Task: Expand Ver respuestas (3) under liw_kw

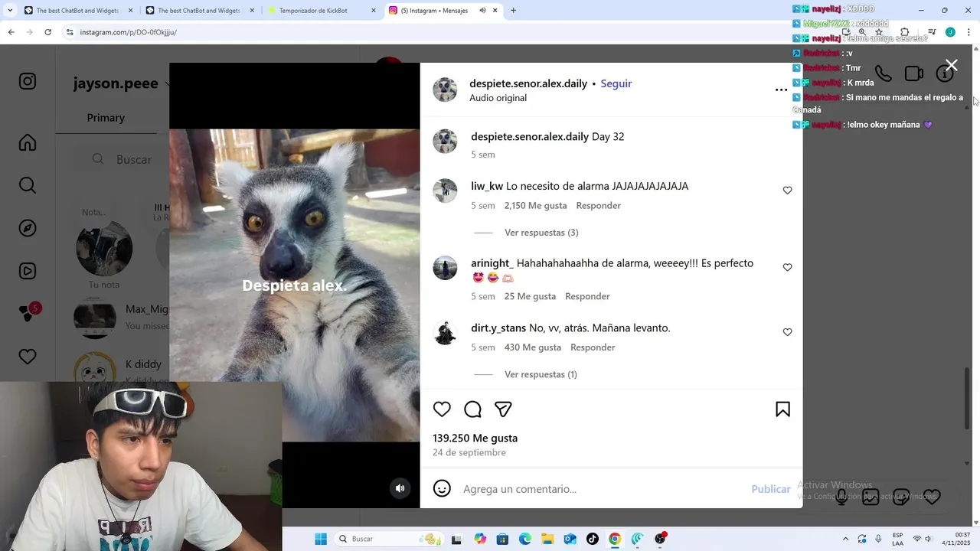Action: [541, 233]
